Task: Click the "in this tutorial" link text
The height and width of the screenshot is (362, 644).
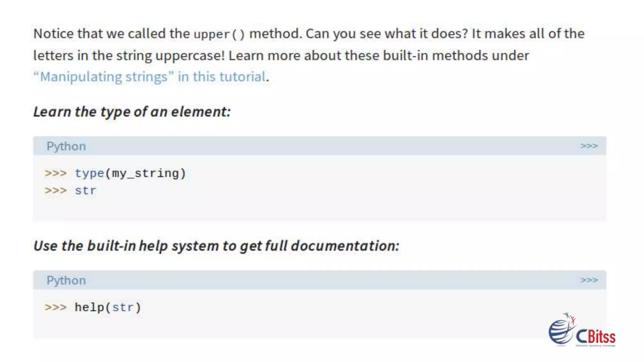Action: 222,77
